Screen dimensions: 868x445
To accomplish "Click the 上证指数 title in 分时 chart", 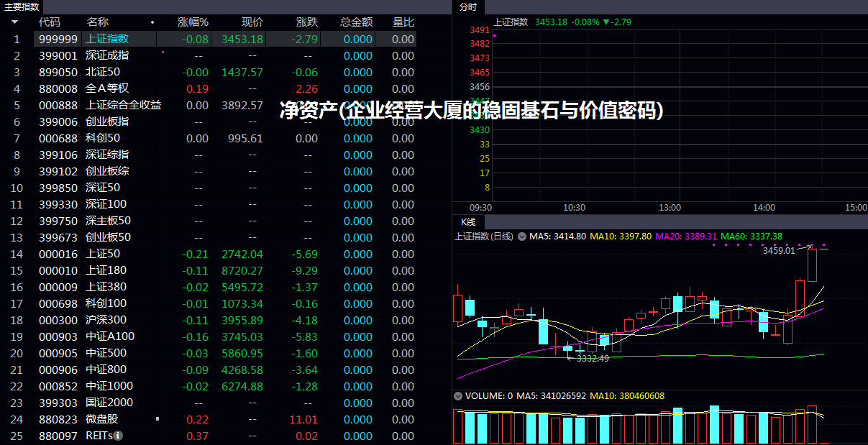I will 511,22.
